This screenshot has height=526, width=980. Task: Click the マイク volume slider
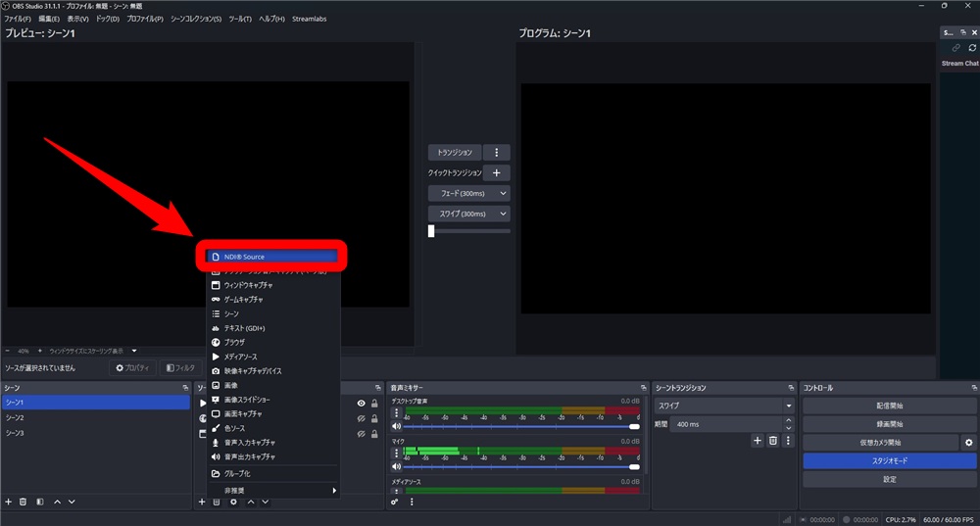coord(521,466)
